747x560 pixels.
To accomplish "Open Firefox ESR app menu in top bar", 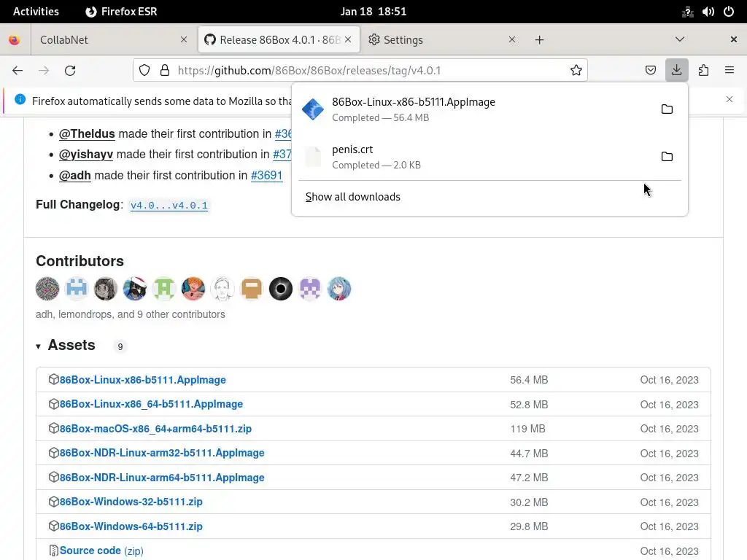I will (x=121, y=12).
